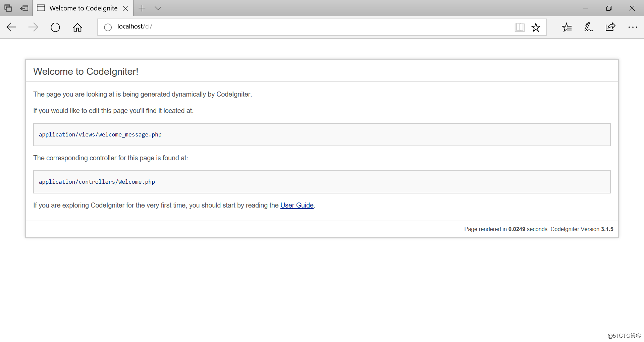The height and width of the screenshot is (342, 644).
Task: Open the User Guide link
Action: pyautogui.click(x=297, y=205)
